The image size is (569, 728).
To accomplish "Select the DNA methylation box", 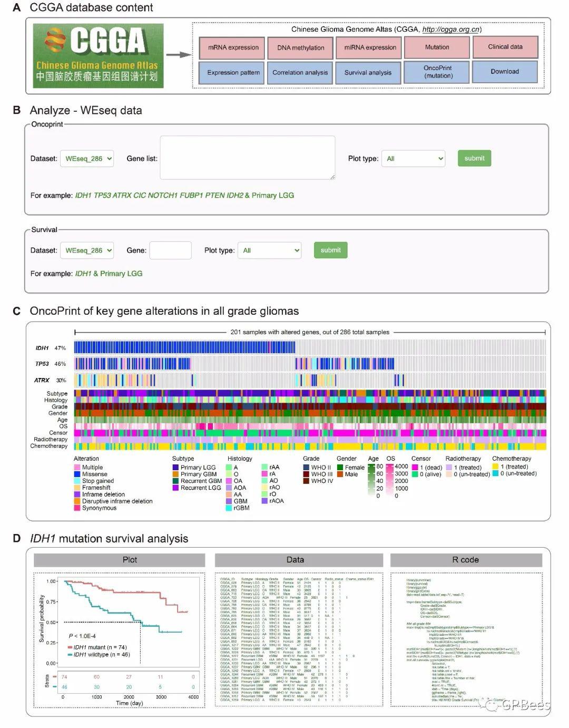I will [x=300, y=47].
